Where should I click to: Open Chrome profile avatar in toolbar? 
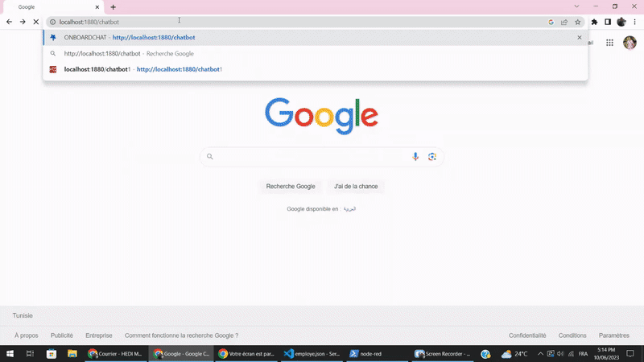(621, 23)
